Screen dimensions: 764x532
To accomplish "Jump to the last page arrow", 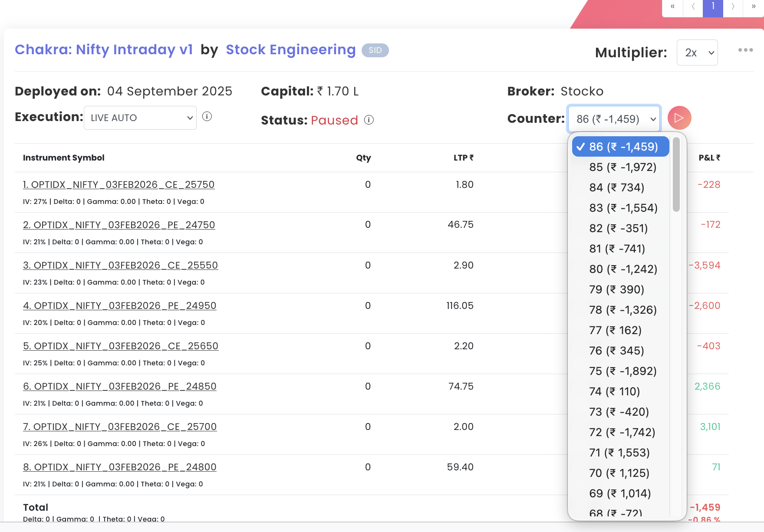I will click(x=754, y=7).
